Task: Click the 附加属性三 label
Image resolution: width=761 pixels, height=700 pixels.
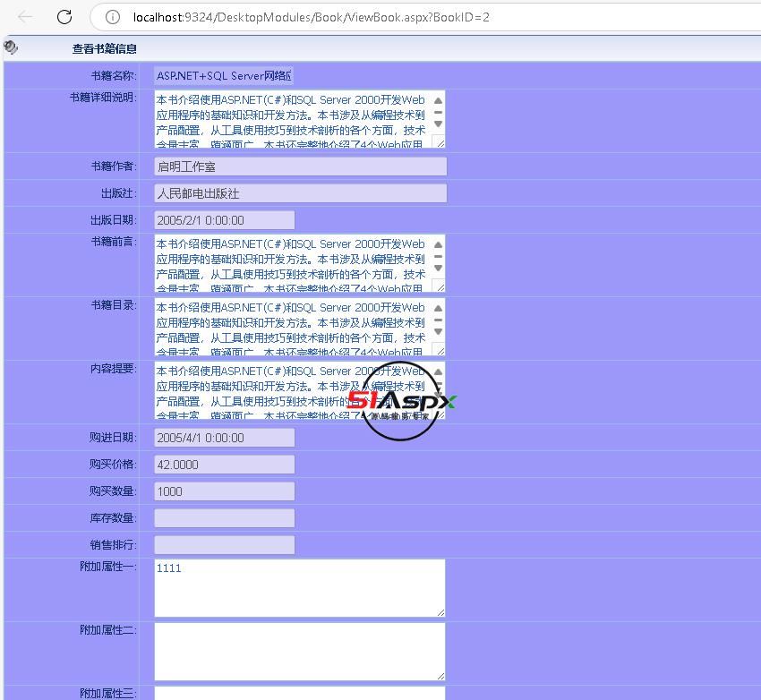Action: (x=108, y=694)
